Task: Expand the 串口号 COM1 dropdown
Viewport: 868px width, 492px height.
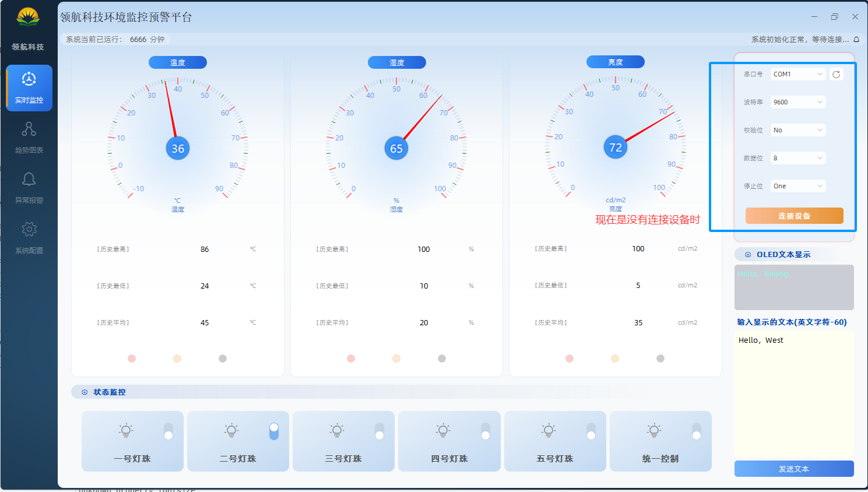Action: coord(798,74)
